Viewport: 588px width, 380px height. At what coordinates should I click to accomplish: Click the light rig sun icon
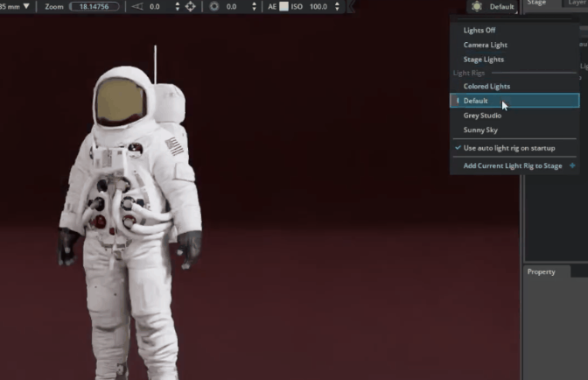coord(475,6)
